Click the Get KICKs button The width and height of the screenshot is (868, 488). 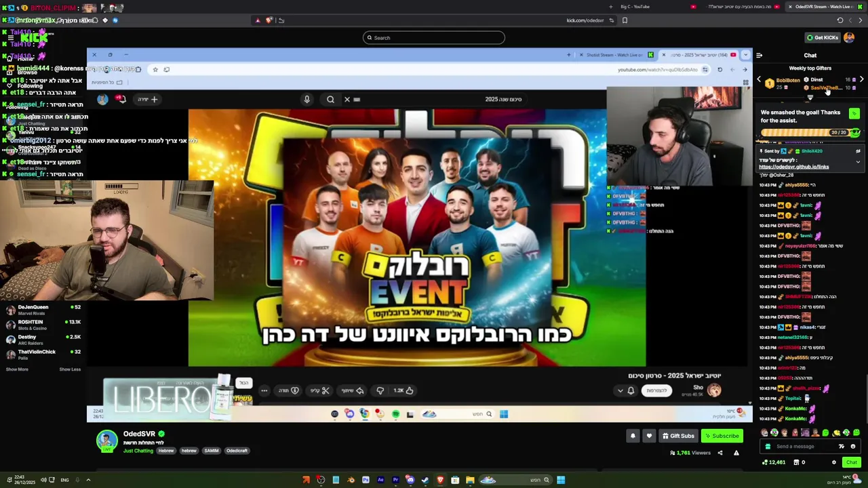click(x=822, y=38)
